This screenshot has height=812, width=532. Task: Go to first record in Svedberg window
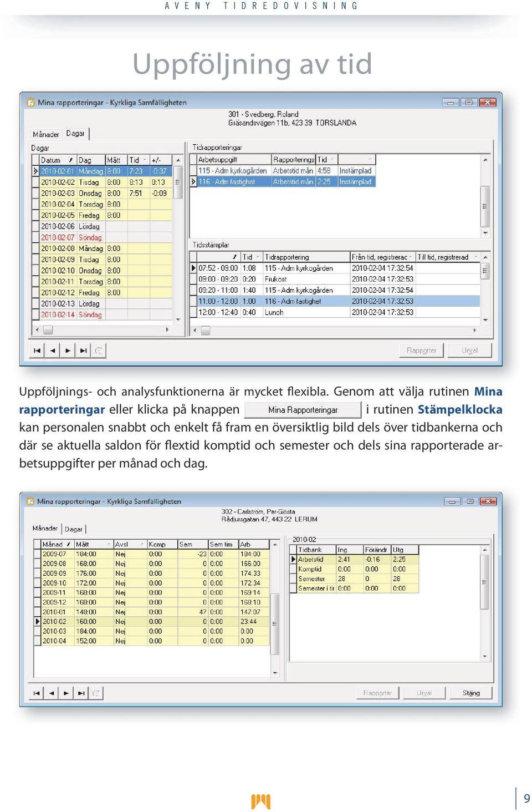pos(37,351)
